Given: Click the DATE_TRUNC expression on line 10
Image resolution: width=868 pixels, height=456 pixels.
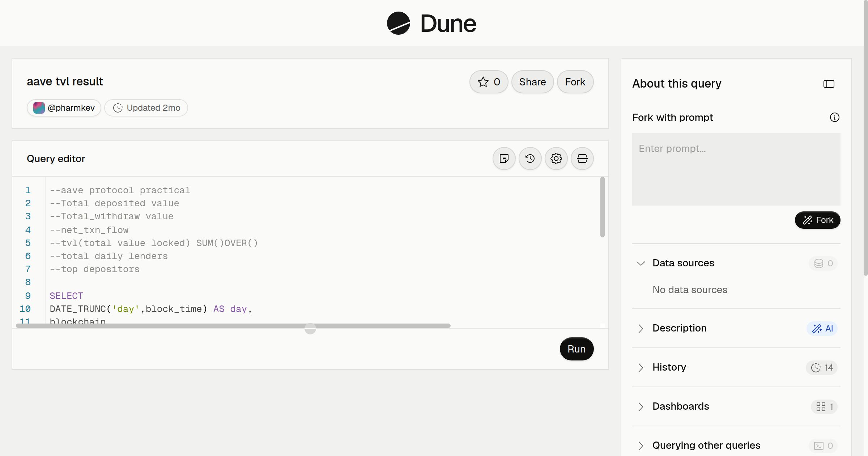Looking at the screenshot, I should pos(128,309).
